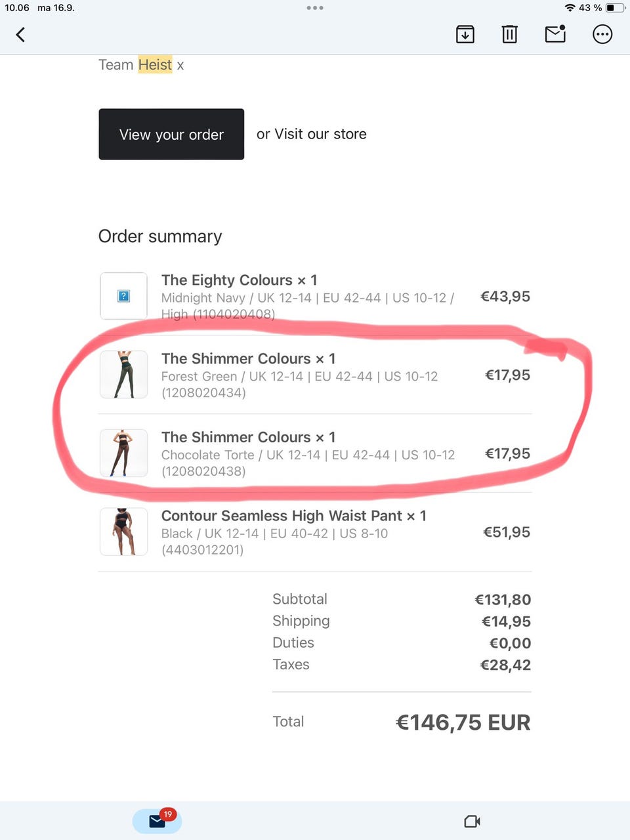Tap the Wi-Fi status icon
The height and width of the screenshot is (840, 630).
(x=570, y=8)
